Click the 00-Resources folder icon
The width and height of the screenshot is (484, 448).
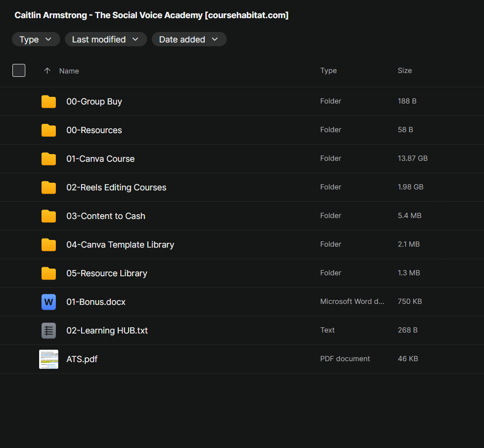click(x=49, y=130)
